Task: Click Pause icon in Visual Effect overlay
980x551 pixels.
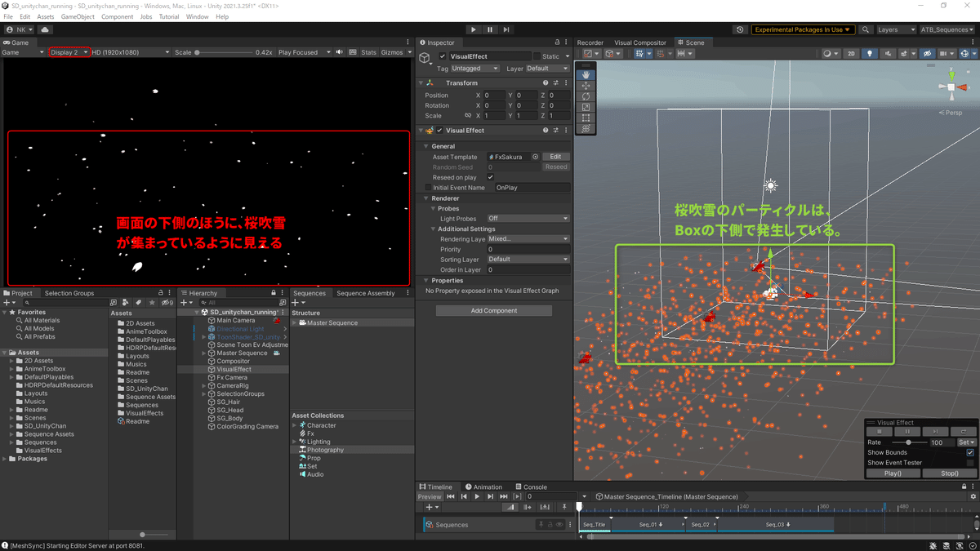Action: (x=907, y=432)
